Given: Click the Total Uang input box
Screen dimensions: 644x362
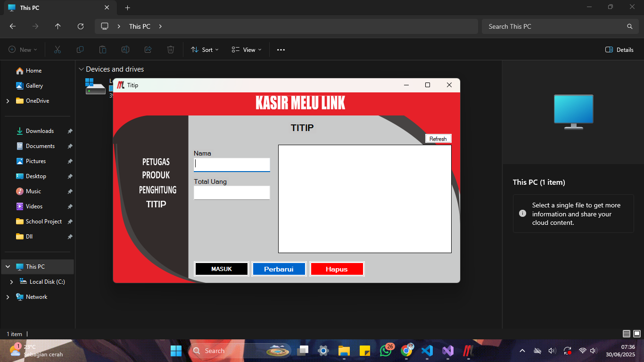Looking at the screenshot, I should coord(231,193).
